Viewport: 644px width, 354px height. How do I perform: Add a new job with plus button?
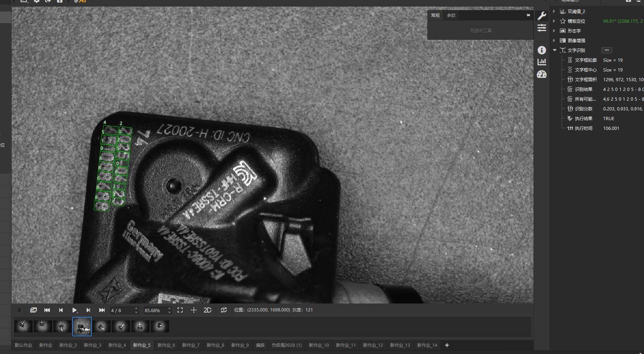[447, 345]
